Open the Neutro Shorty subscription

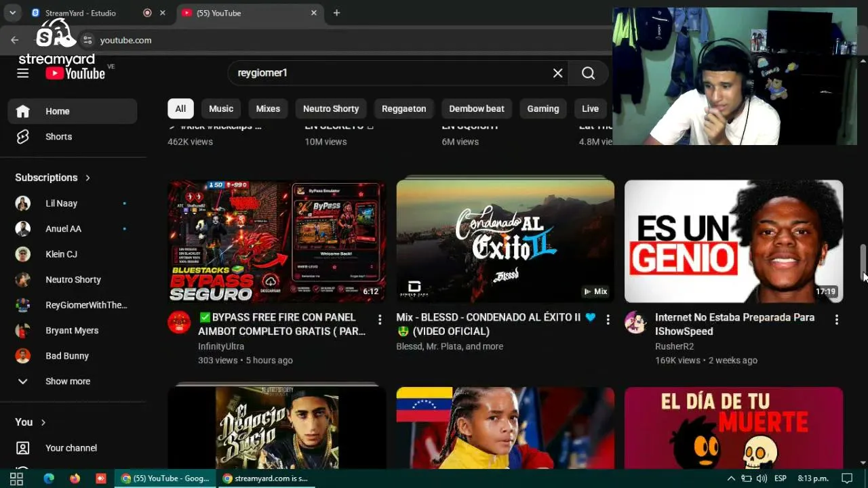pyautogui.click(x=72, y=279)
